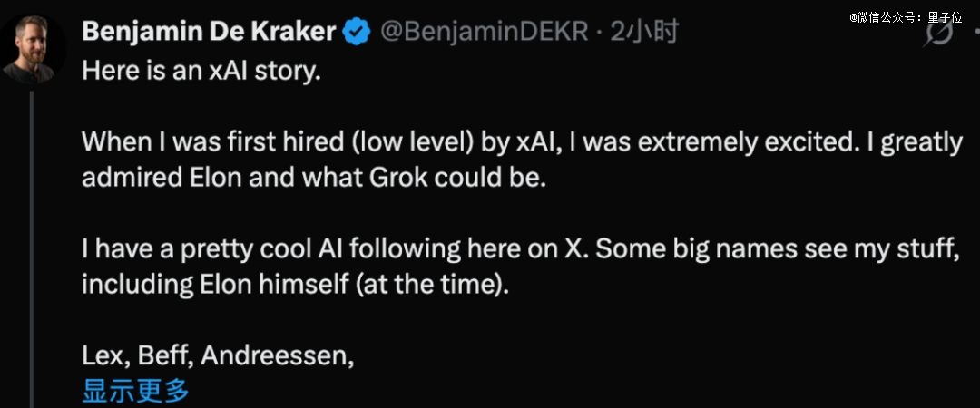This screenshot has height=408, width=980.
Task: Click the words "Some big names" in the post
Action: [x=671, y=248]
